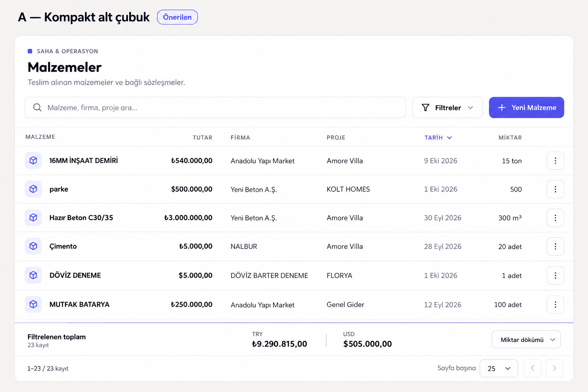Click the cube icon for Çimento row
Screen dimensions: 588x392
point(33,246)
